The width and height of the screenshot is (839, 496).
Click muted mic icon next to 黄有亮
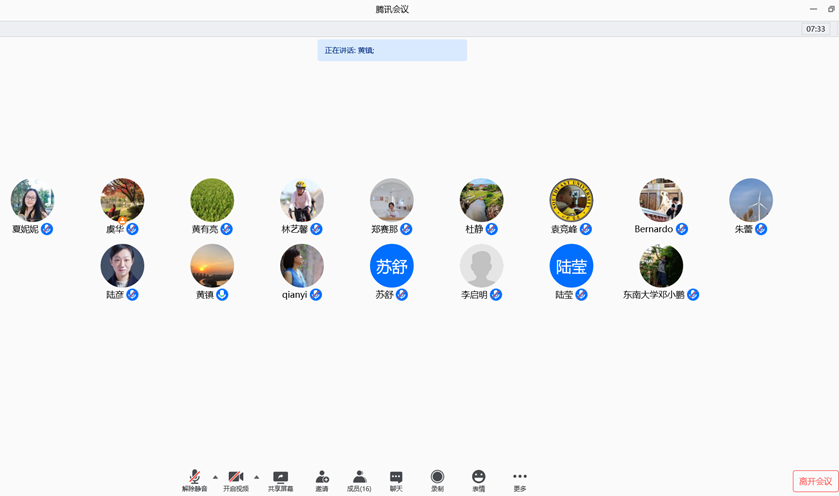click(226, 229)
